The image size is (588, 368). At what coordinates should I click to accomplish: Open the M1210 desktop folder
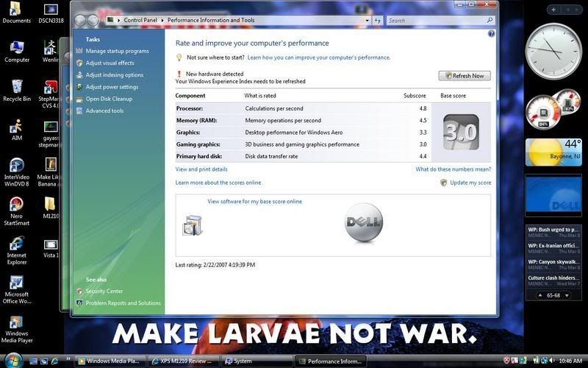pos(50,208)
